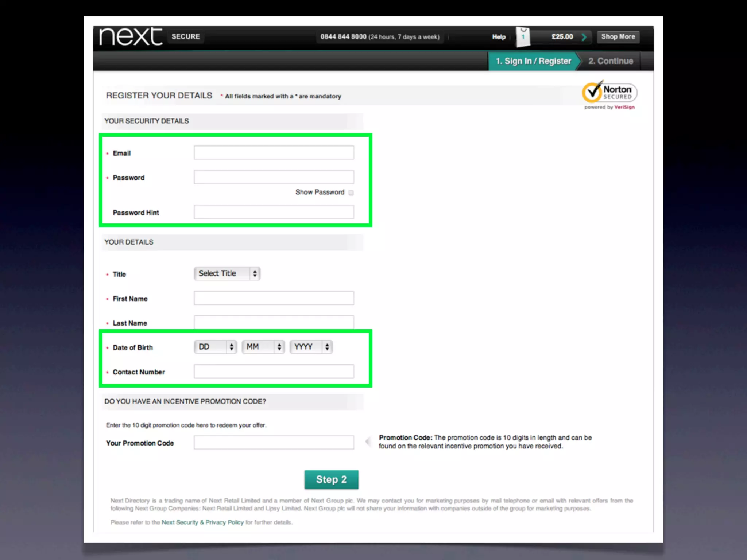Click the Next logo
747x560 pixels.
[x=131, y=36]
